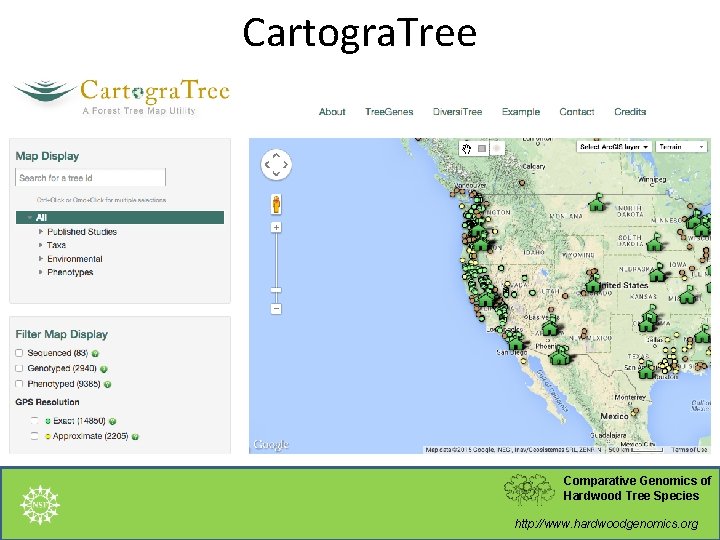Toggle the Exact GPS resolution checkbox
The height and width of the screenshot is (540, 720).
click(x=34, y=420)
